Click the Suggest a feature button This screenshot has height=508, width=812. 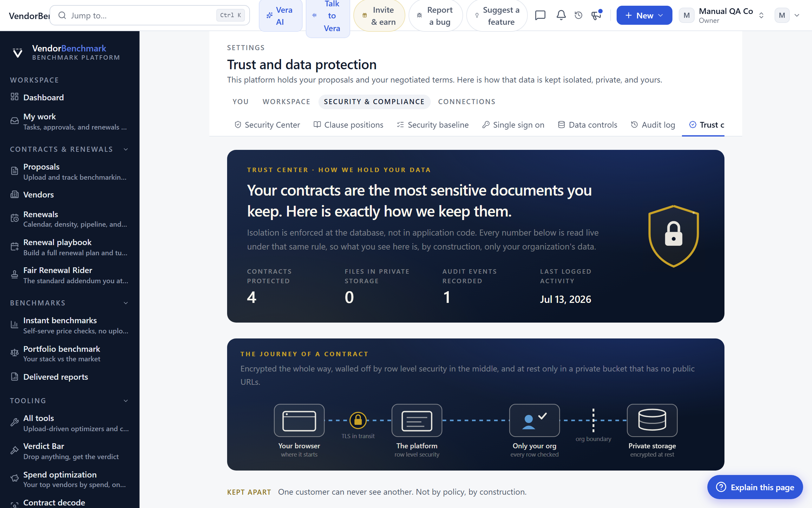point(497,16)
